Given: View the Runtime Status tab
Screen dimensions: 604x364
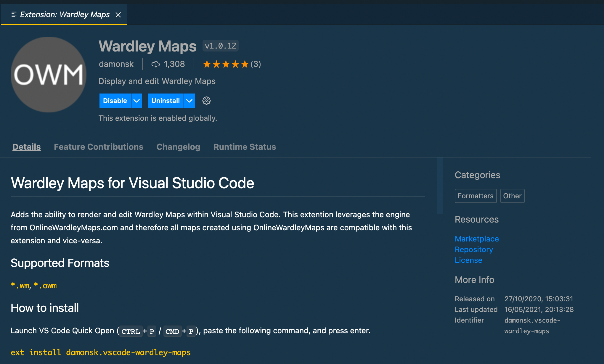Looking at the screenshot, I should (x=244, y=147).
